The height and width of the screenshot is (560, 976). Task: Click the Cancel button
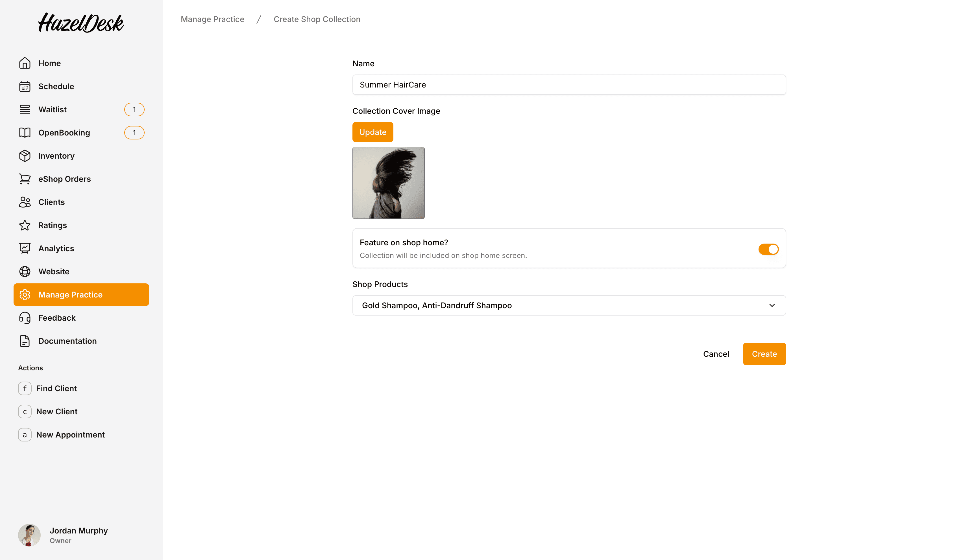[x=716, y=354]
